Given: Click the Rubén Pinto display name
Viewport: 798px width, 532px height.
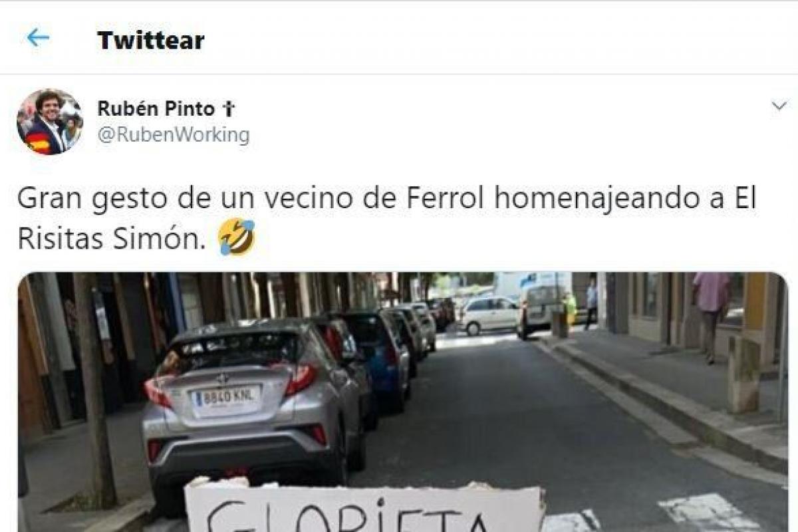Looking at the screenshot, I should [156, 108].
